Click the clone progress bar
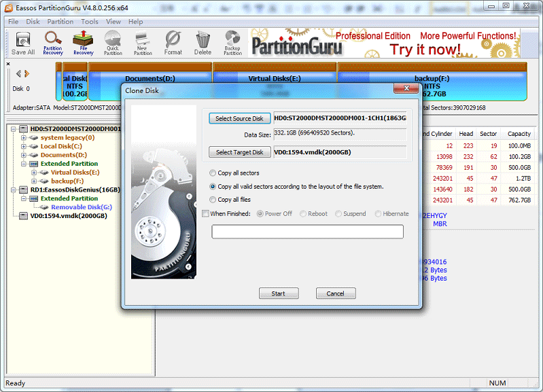The height and width of the screenshot is (392, 543). [x=307, y=232]
